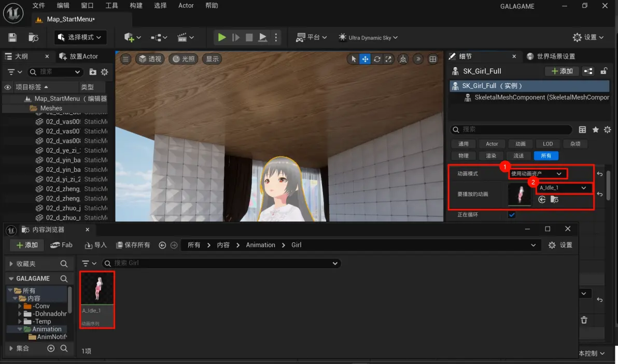Select the LOD category filter in Details
Image resolution: width=618 pixels, height=364 pixels.
[x=548, y=144]
